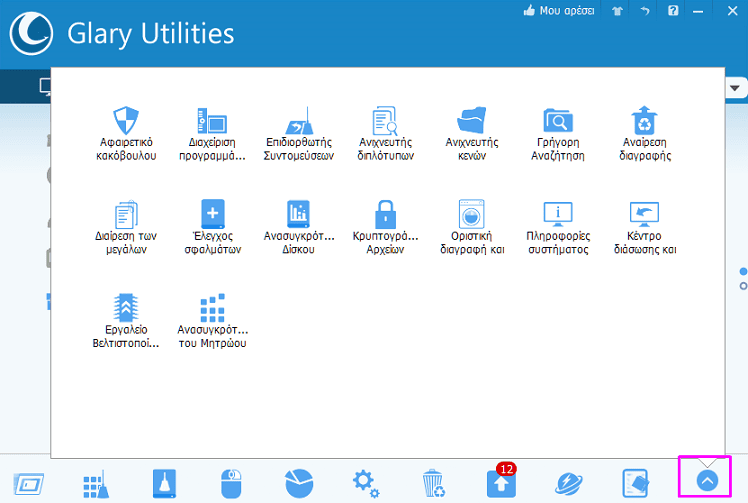Launch Γρήγορη Αναζήτηση quick search
748x503 pixels.
558,134
